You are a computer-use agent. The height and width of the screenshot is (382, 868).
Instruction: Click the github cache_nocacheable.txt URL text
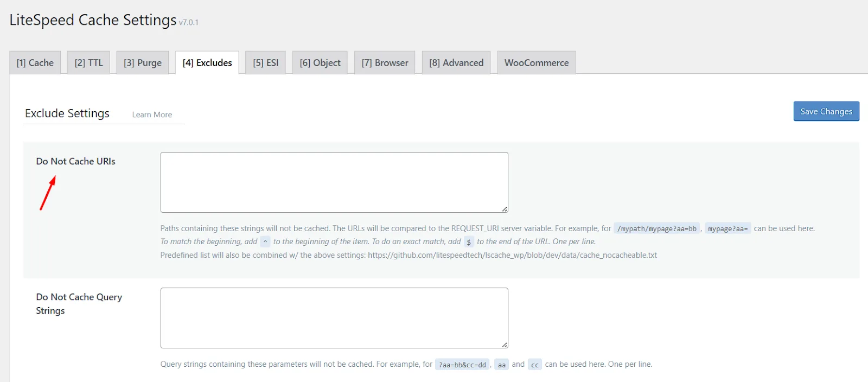pos(512,255)
